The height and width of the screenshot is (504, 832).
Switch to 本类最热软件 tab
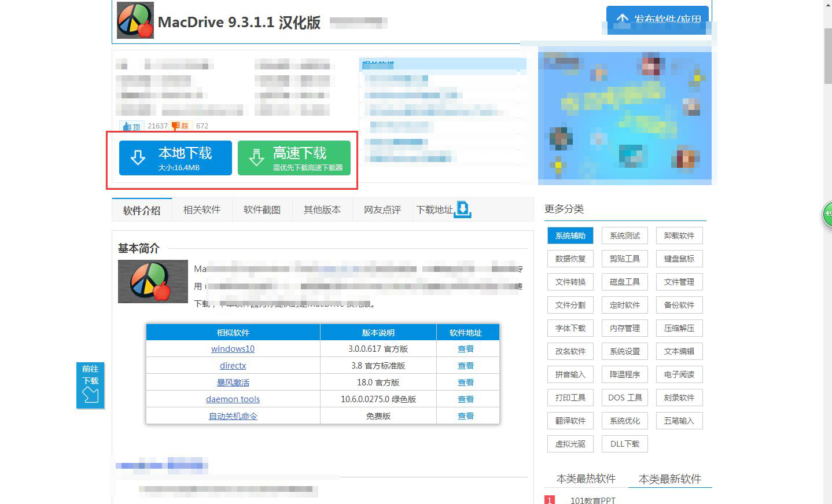pyautogui.click(x=586, y=479)
